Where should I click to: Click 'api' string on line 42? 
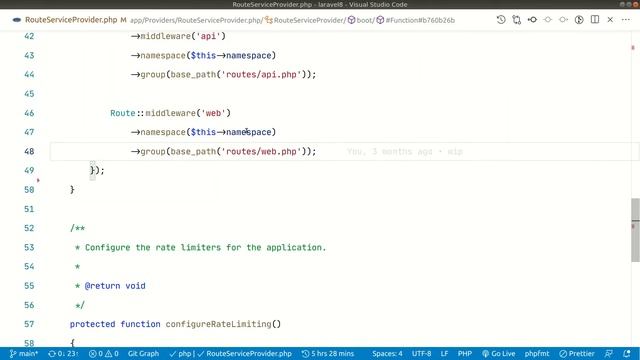click(208, 36)
